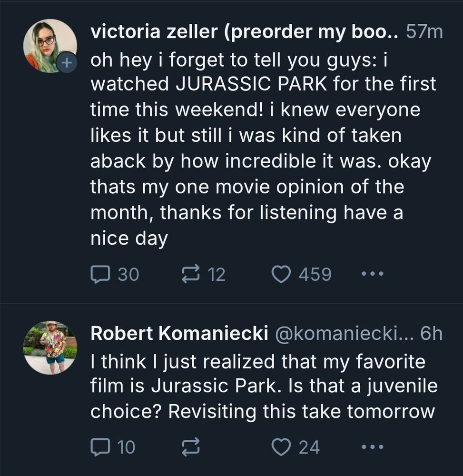This screenshot has width=463, height=476.
Task: Open more options for victoria zeller's tweet
Action: (x=372, y=274)
